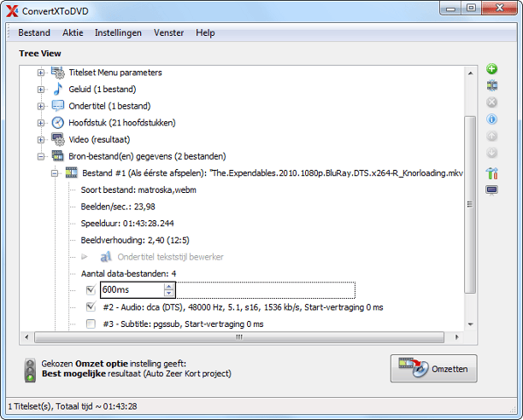Uncheck stream #2 Audio dca (DTS) checkbox
Screen dimensions: 523x420
click(x=91, y=306)
